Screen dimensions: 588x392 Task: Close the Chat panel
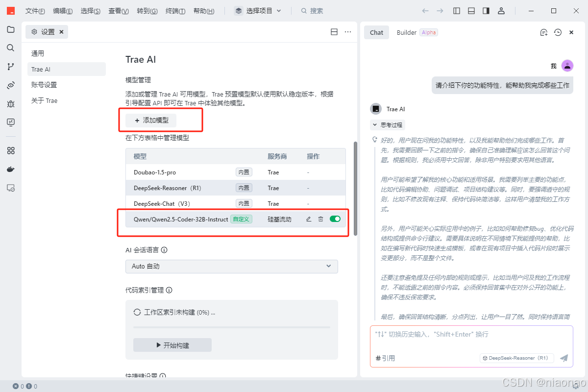click(x=571, y=32)
